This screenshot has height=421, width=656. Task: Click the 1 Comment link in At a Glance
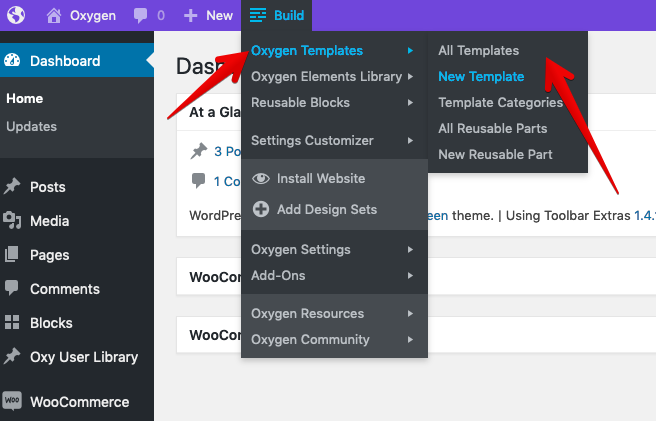(227, 181)
